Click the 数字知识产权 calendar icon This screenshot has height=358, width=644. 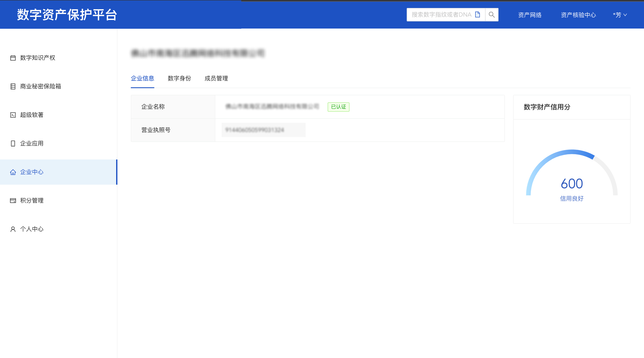point(13,58)
